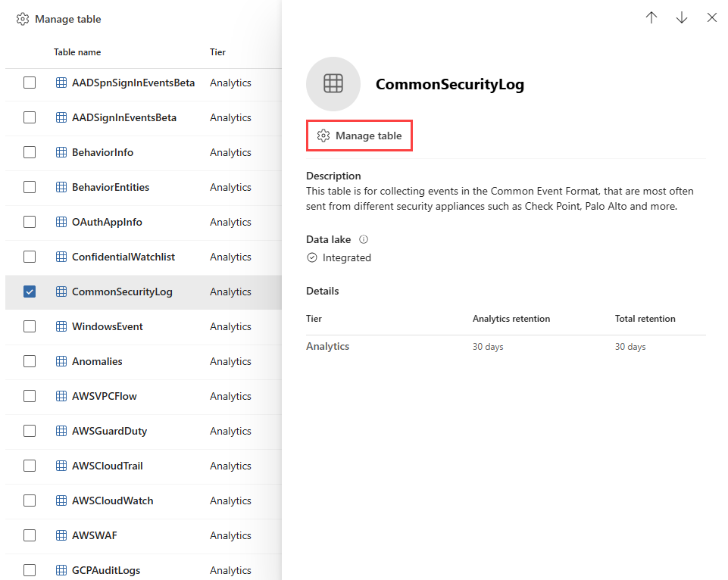The height and width of the screenshot is (580, 728).
Task: Select the BehaviorInfo table name
Action: coord(102,152)
